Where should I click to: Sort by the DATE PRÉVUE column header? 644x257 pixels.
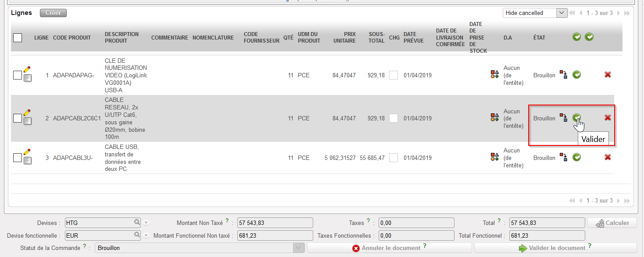point(413,37)
